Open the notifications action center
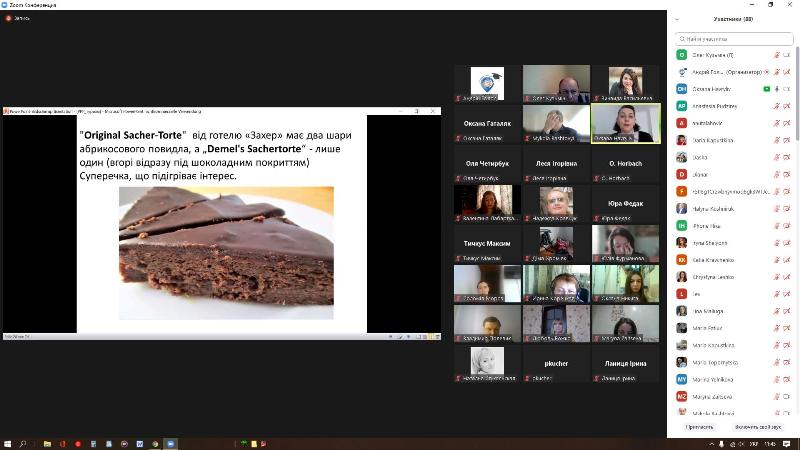 coord(786,444)
